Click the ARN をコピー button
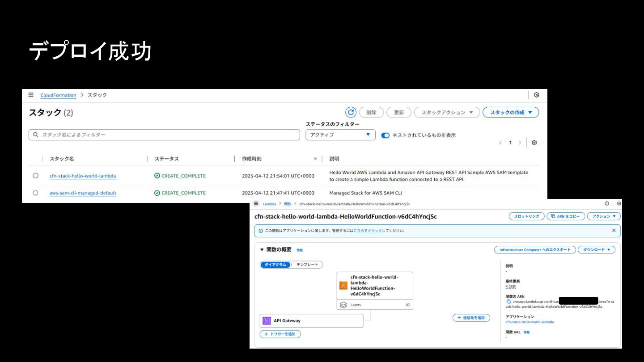Viewport: 644px width, 362px height. click(566, 216)
